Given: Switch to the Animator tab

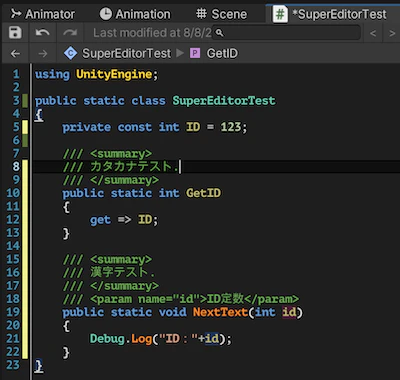Looking at the screenshot, I should click(x=43, y=14).
